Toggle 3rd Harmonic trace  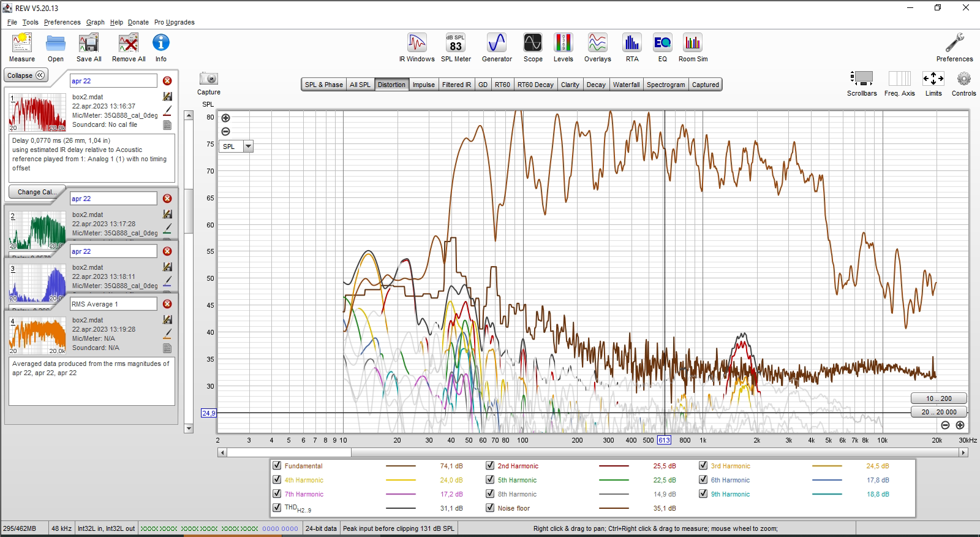[x=703, y=466]
